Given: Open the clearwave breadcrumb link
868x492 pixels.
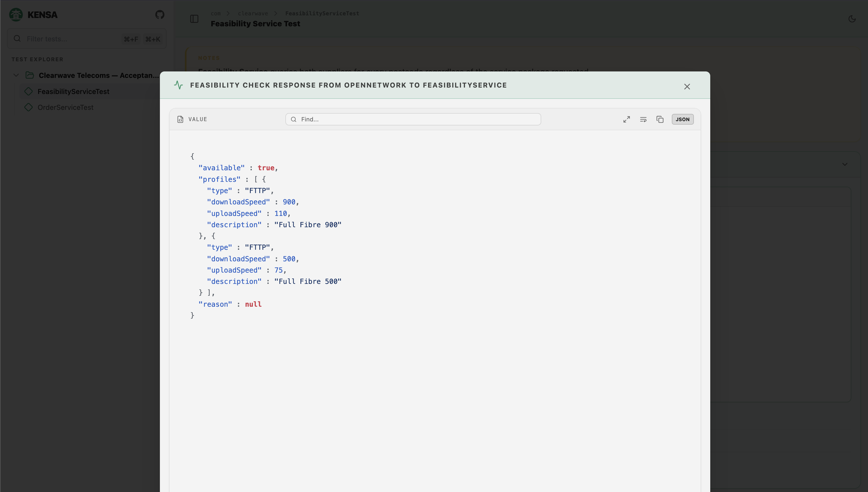Looking at the screenshot, I should pyautogui.click(x=253, y=13).
